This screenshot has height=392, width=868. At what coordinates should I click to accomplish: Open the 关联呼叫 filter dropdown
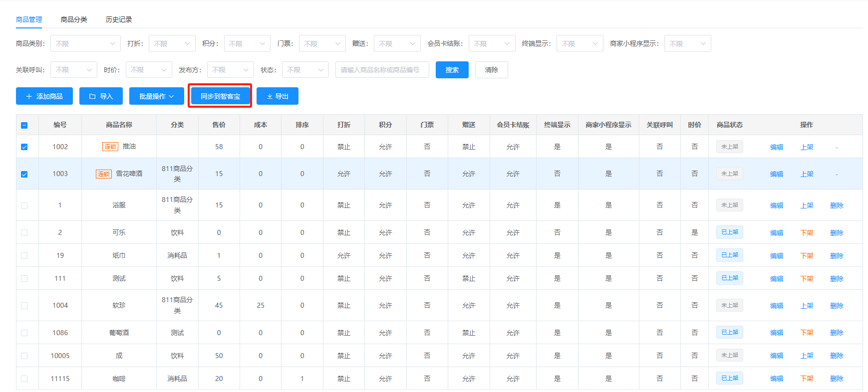pyautogui.click(x=74, y=70)
